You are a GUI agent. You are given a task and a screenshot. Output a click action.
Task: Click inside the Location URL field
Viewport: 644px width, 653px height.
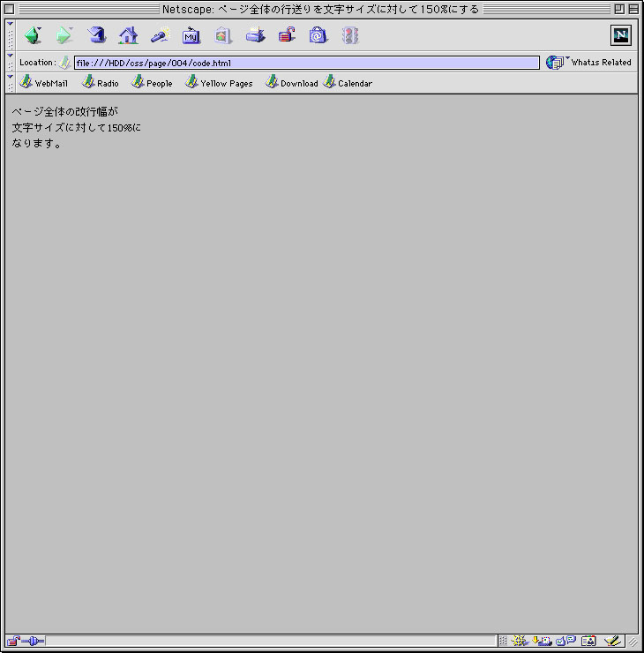coord(307,63)
